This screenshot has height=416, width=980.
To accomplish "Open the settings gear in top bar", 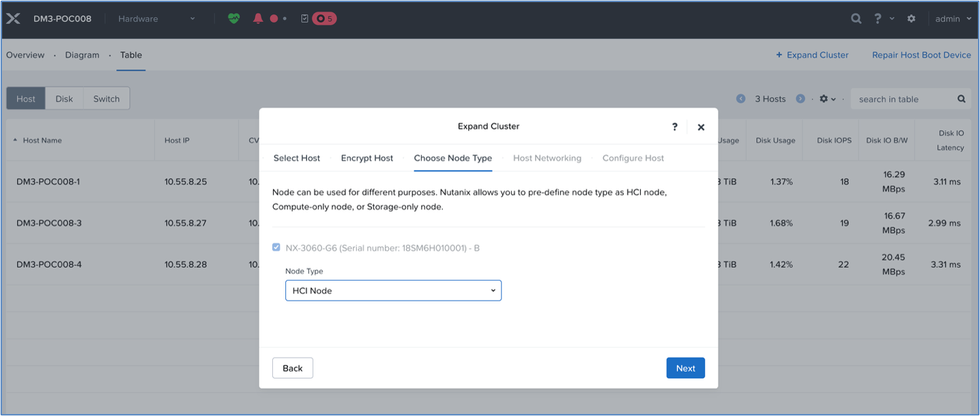I will 911,19.
